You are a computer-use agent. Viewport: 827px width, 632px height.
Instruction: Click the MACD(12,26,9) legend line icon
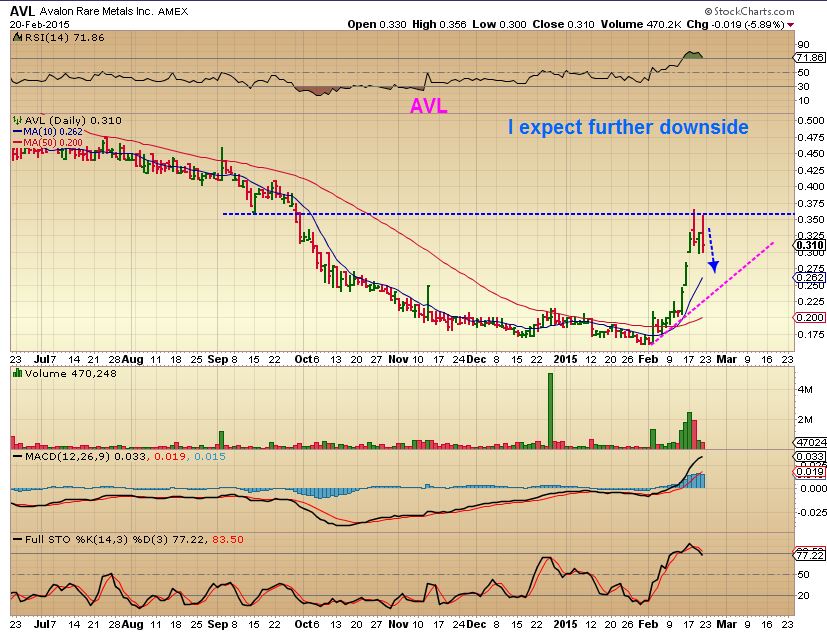15,458
